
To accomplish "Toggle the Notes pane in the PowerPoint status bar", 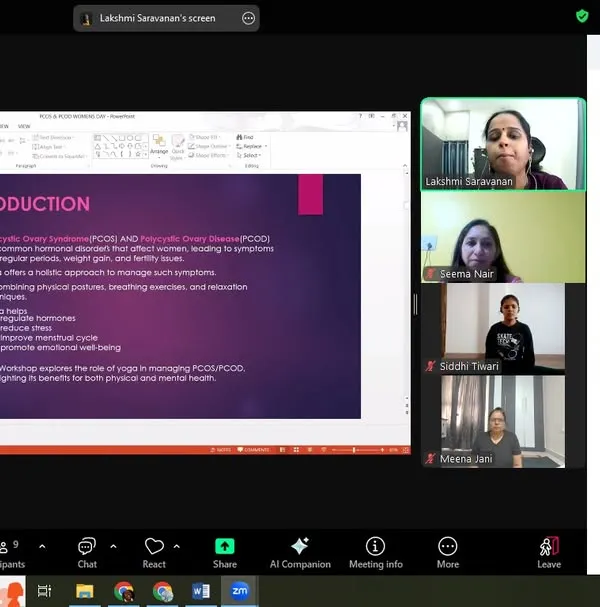I will pyautogui.click(x=221, y=450).
